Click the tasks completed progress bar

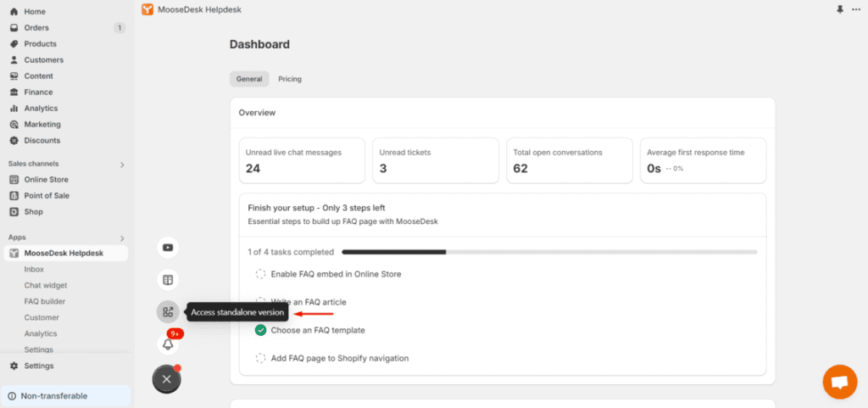[x=549, y=252]
